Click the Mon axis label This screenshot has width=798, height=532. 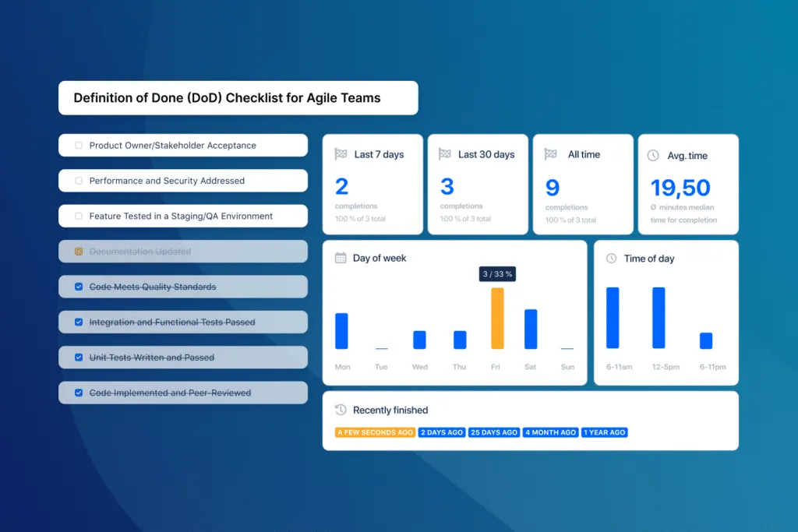coord(343,367)
